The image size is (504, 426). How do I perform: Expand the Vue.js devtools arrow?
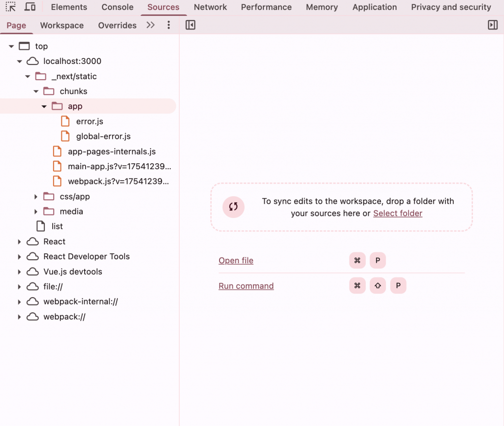[x=19, y=272]
